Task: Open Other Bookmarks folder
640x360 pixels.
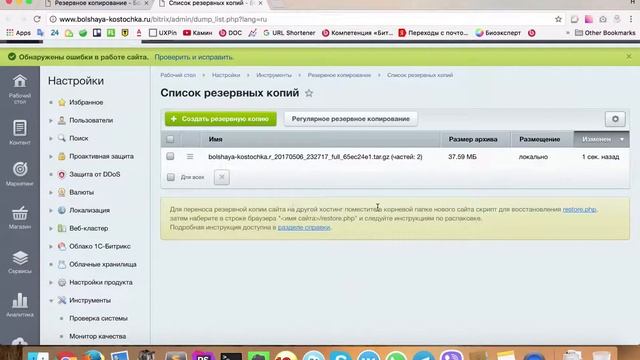Action: pyautogui.click(x=605, y=33)
